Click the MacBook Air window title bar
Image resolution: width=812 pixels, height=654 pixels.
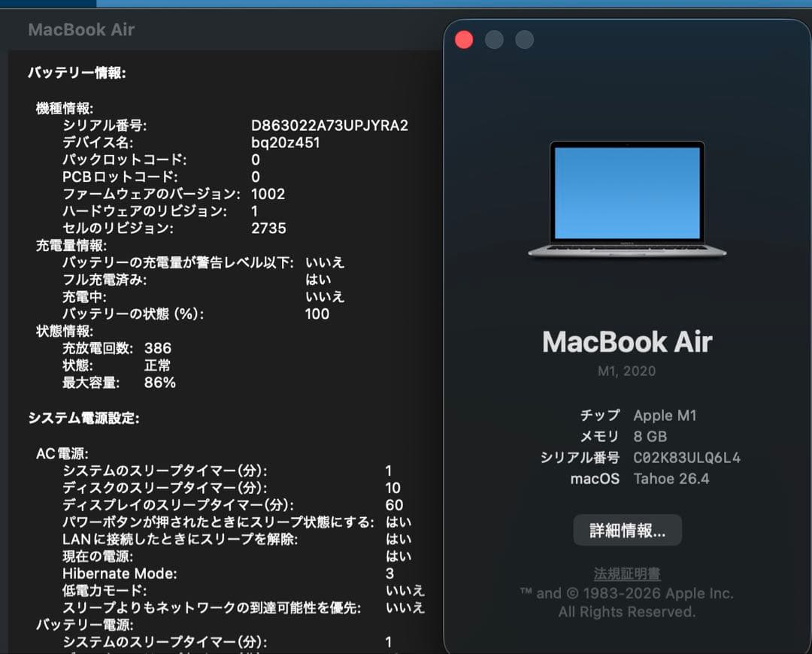81,30
